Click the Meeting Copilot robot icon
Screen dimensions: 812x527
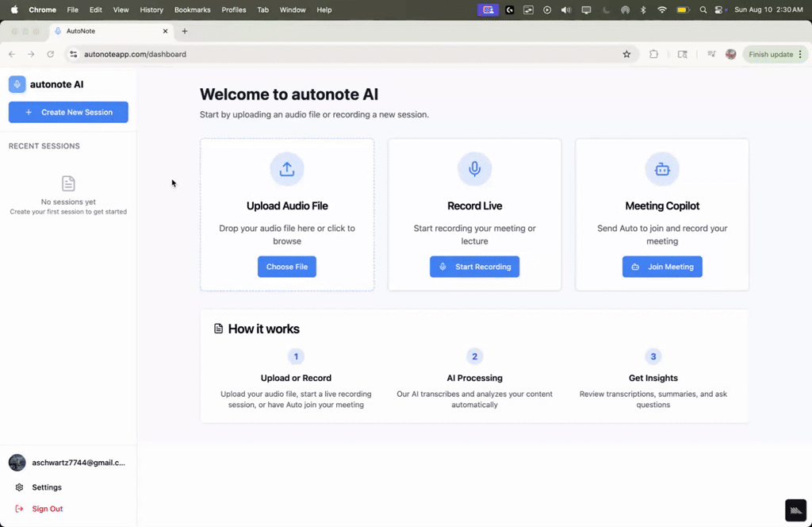[662, 168]
